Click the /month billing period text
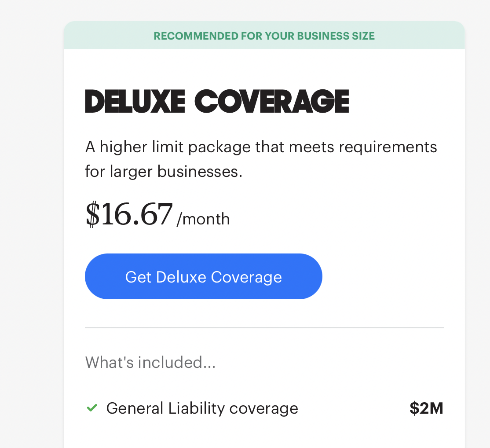Viewport: 490px width, 448px height. click(203, 219)
